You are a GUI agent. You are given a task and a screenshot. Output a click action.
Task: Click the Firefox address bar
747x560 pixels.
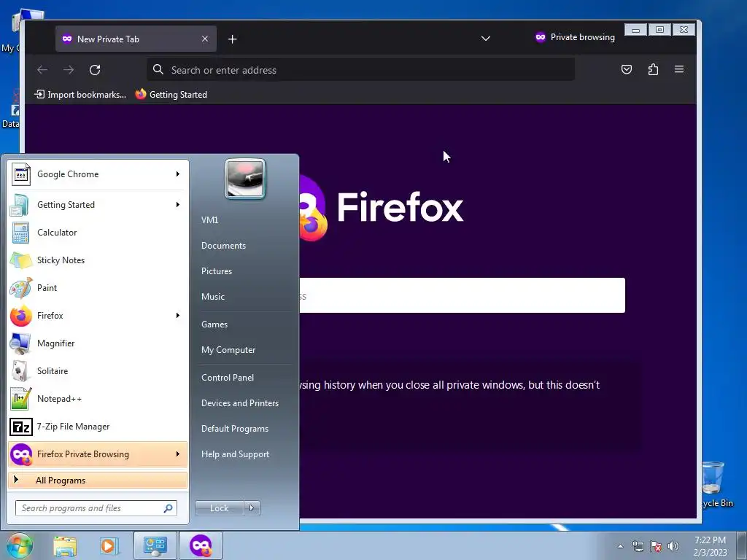click(x=360, y=70)
